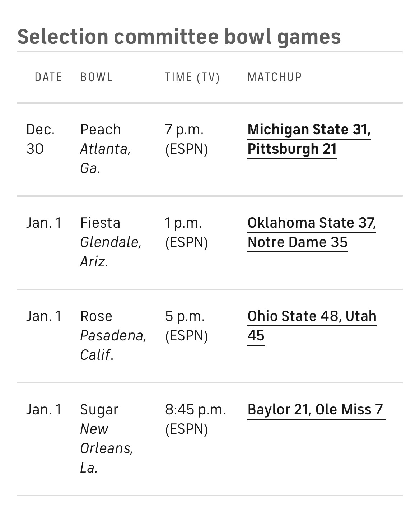Click the 7 p.m. (ESPN) time cell
The height and width of the screenshot is (507, 420).
(187, 139)
